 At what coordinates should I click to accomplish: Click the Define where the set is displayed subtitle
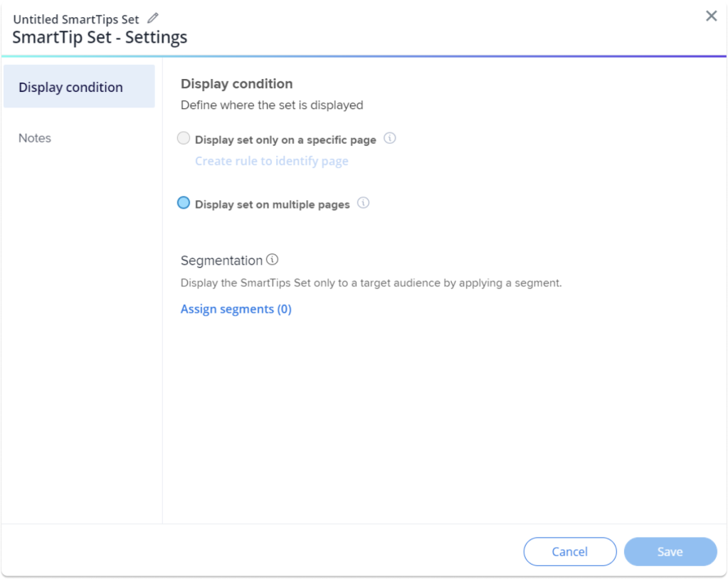point(272,105)
